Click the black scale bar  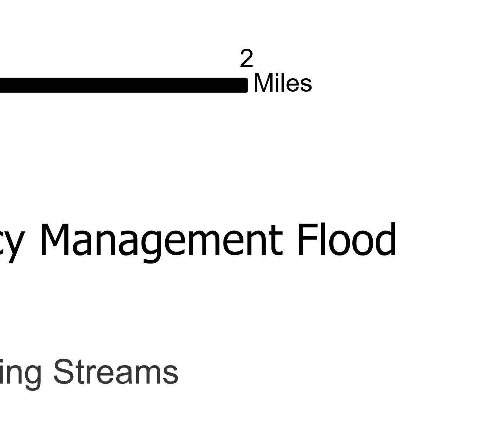point(123,85)
